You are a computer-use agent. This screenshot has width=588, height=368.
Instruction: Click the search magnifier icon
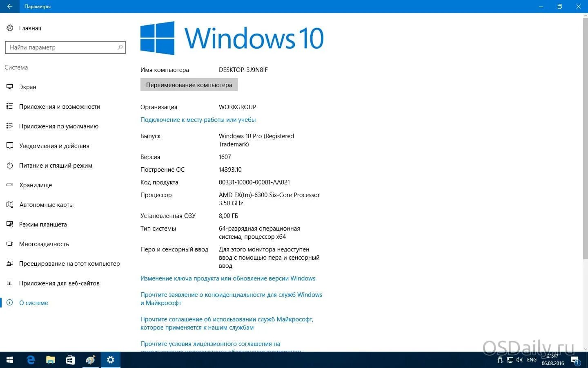(x=120, y=47)
